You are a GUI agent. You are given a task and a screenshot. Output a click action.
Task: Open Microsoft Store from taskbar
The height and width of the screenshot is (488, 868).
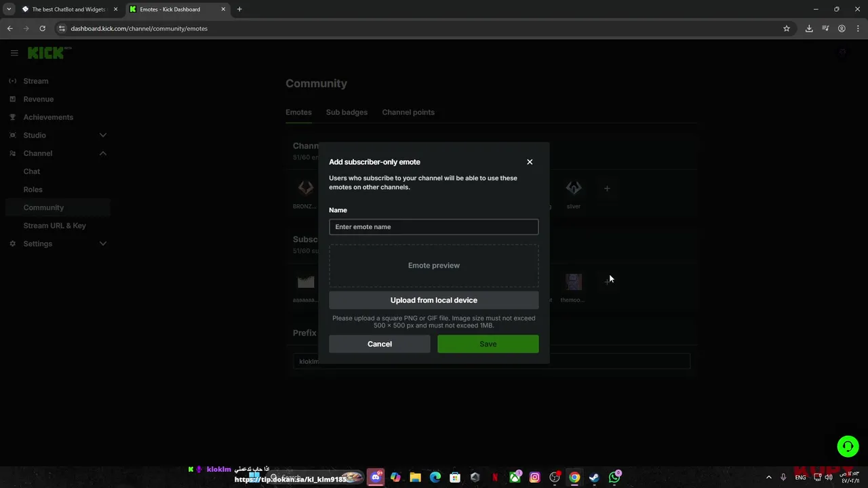[455, 477]
